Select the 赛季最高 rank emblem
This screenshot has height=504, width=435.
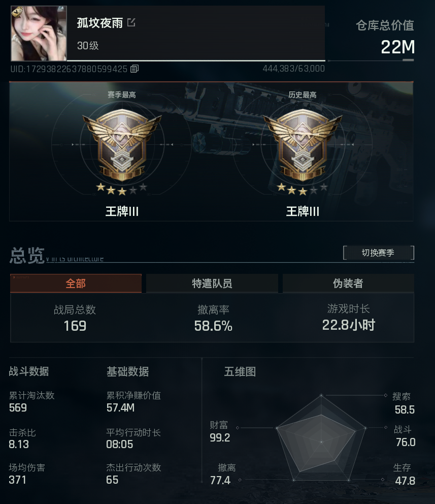pos(122,145)
